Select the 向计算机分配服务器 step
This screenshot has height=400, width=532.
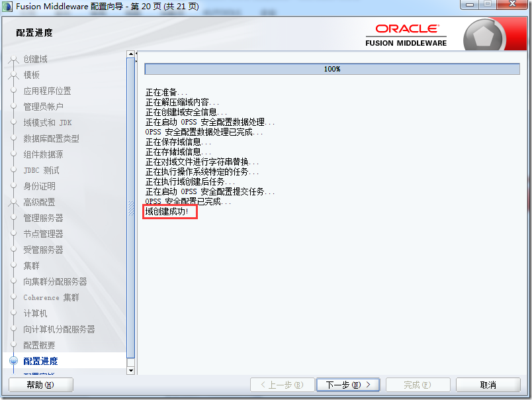point(59,329)
